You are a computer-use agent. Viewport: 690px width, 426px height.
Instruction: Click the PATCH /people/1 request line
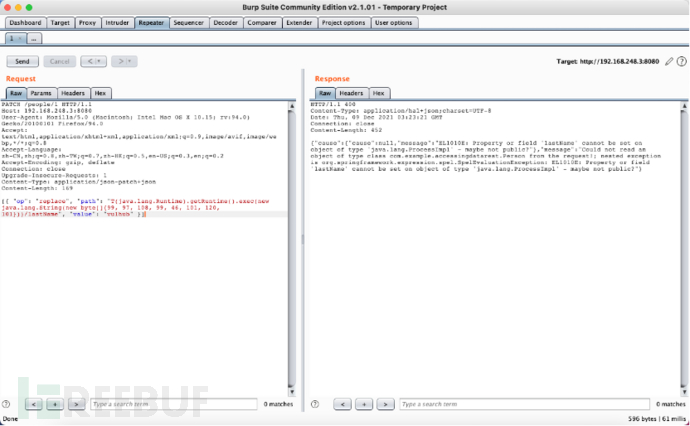click(x=47, y=105)
